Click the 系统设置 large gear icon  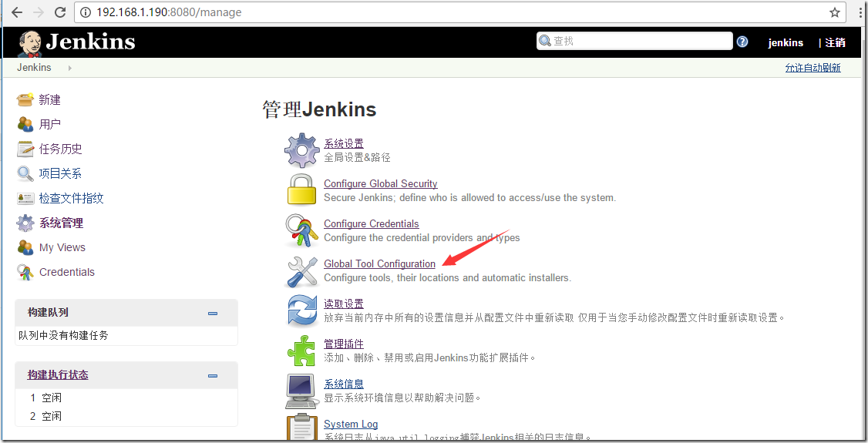[301, 150]
